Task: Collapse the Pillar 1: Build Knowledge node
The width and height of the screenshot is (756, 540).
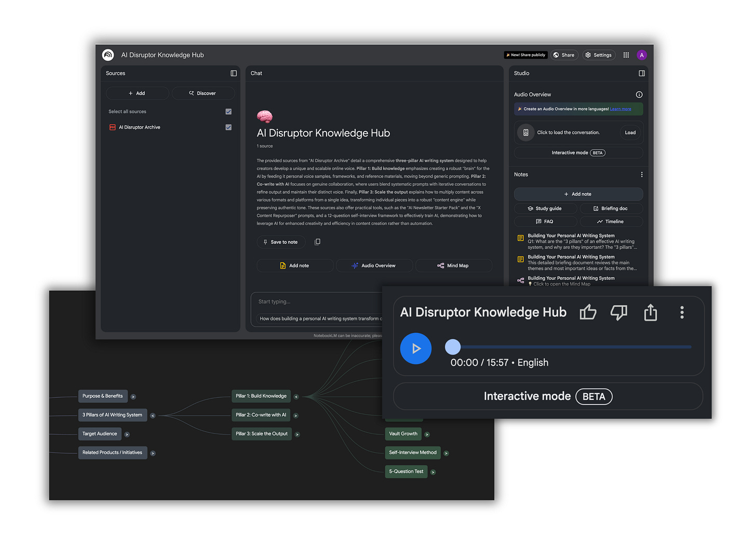Action: (296, 397)
